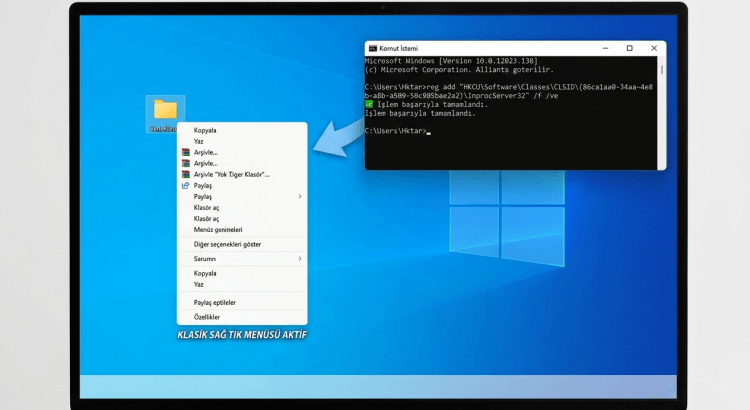Click the share icon beside Paylaş
Image resolution: width=750 pixels, height=410 pixels.
(186, 186)
